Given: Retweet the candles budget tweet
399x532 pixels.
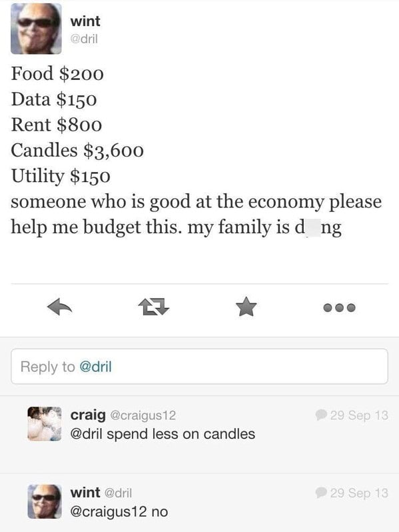Looking at the screenshot, I should (154, 307).
